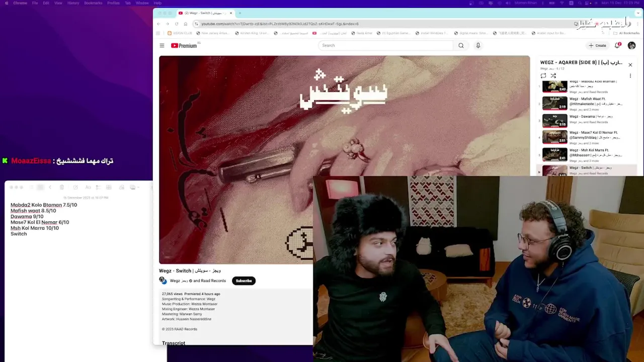The image size is (644, 362).
Task: Open the Nada Amer bookmark
Action: tap(362, 33)
